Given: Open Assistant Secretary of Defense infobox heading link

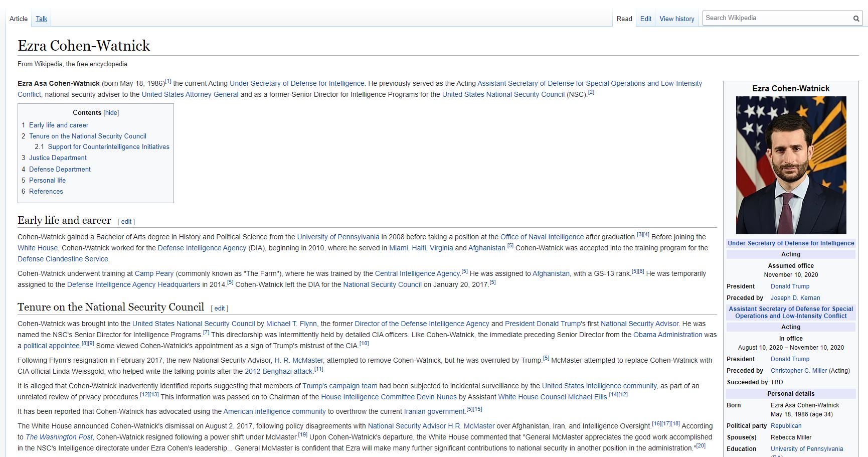Looking at the screenshot, I should (791, 313).
